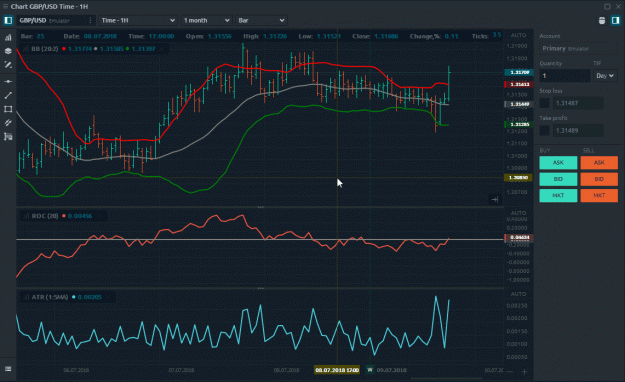The width and height of the screenshot is (625, 382).
Task: Enable the Take profit checkbox
Action: point(544,130)
